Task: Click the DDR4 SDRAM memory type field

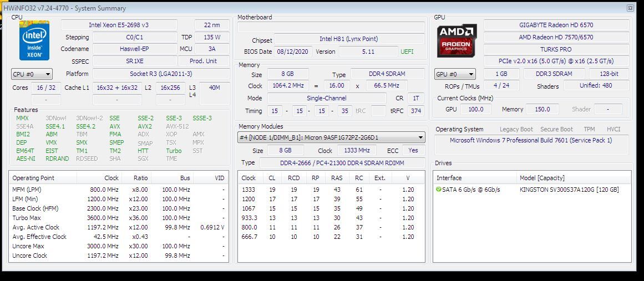Action: [x=387, y=74]
